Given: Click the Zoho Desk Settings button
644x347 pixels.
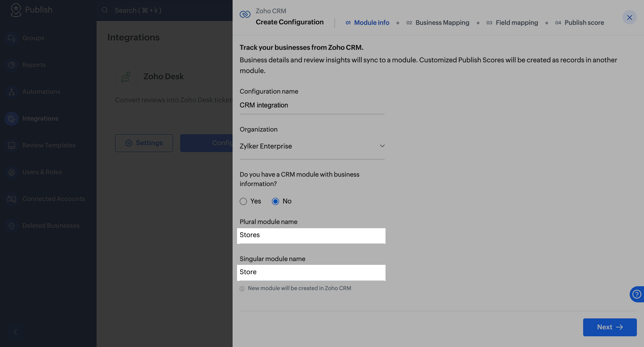Looking at the screenshot, I should [144, 143].
